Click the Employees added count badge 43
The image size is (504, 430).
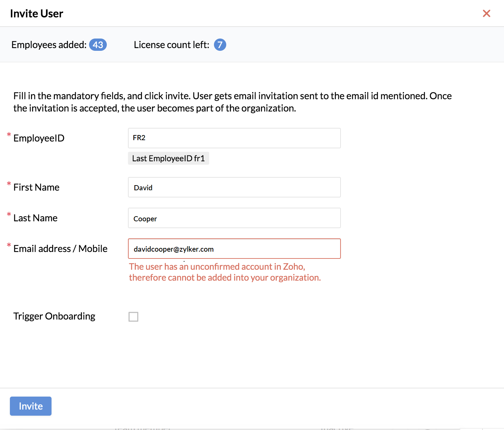click(x=98, y=45)
